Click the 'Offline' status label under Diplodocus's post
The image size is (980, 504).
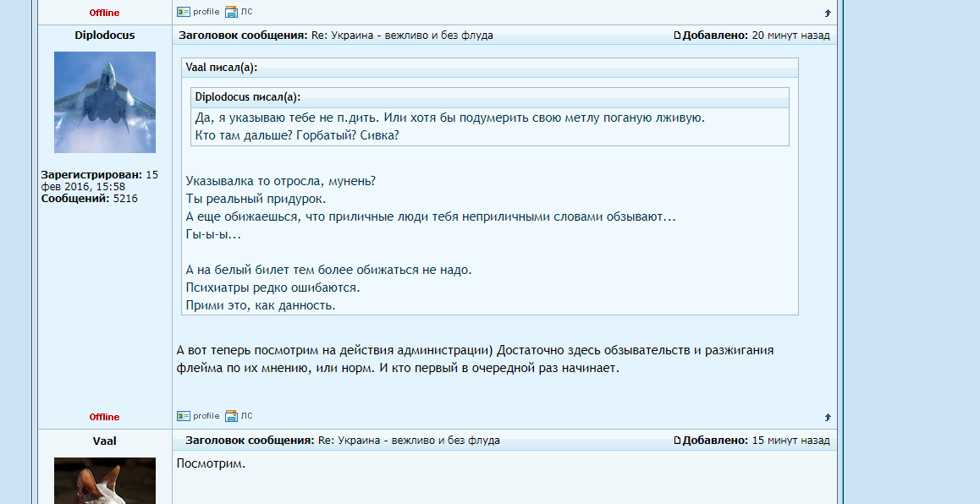(103, 416)
